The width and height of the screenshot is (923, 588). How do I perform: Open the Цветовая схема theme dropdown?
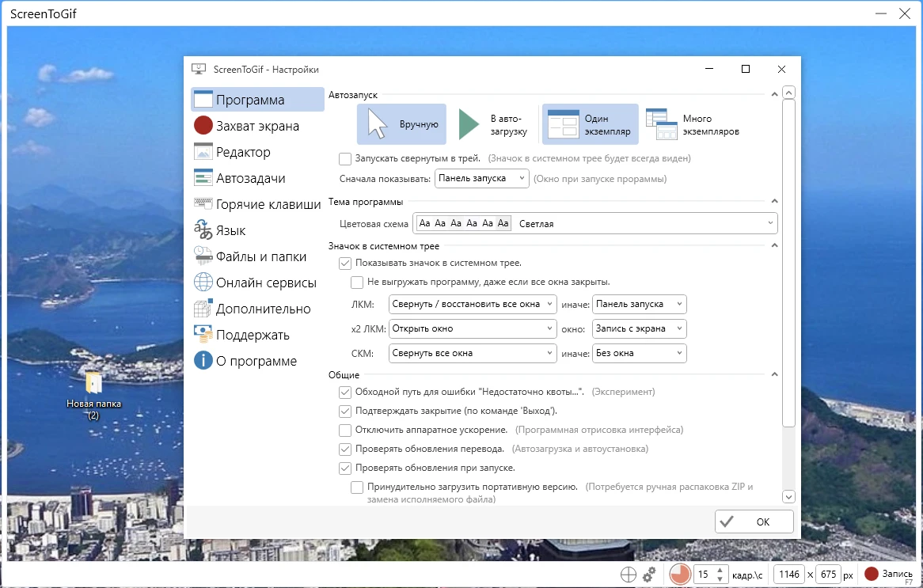595,224
